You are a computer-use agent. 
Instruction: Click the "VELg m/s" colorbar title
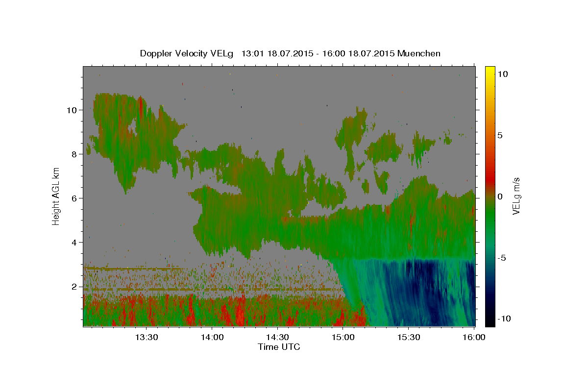(517, 196)
